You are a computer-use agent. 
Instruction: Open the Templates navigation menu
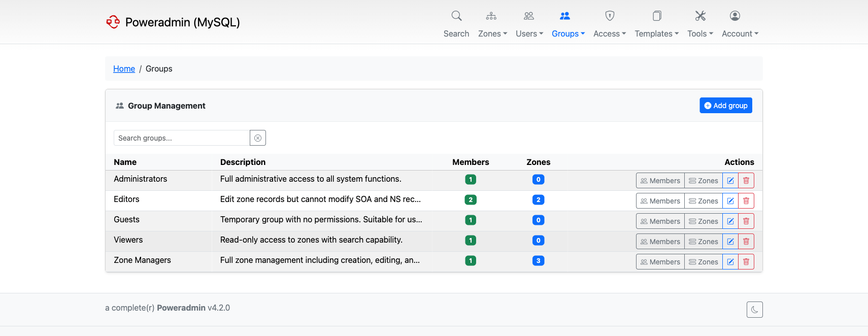tap(656, 24)
